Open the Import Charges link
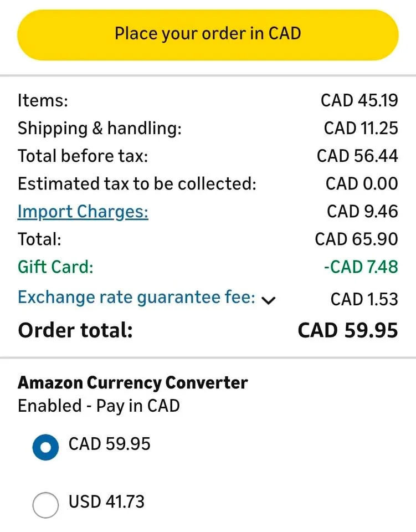 tap(83, 212)
